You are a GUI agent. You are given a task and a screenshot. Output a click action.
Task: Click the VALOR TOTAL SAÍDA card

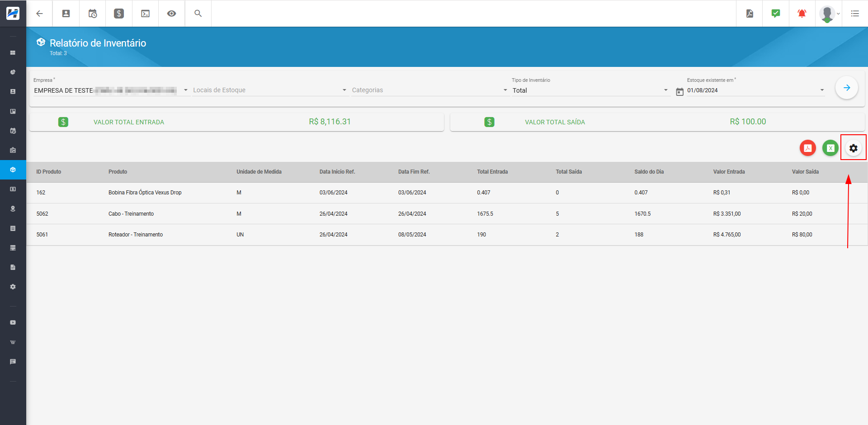click(x=657, y=122)
